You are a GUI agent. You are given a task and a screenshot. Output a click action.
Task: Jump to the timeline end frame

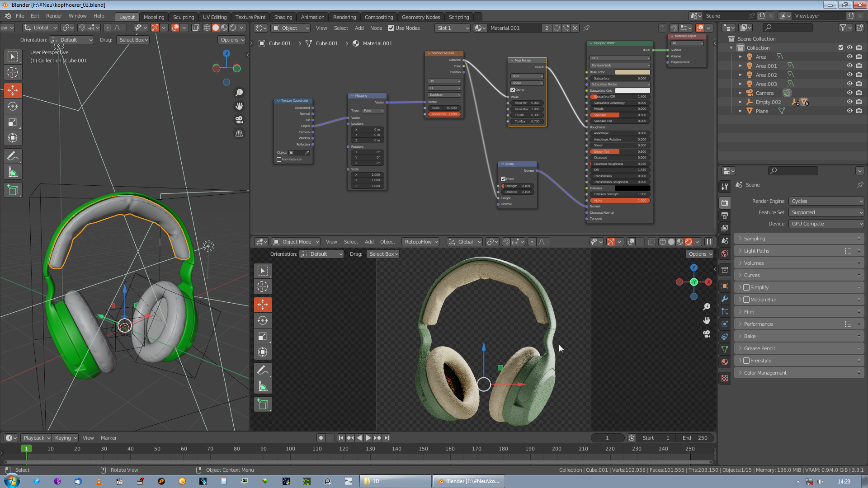[x=387, y=438]
